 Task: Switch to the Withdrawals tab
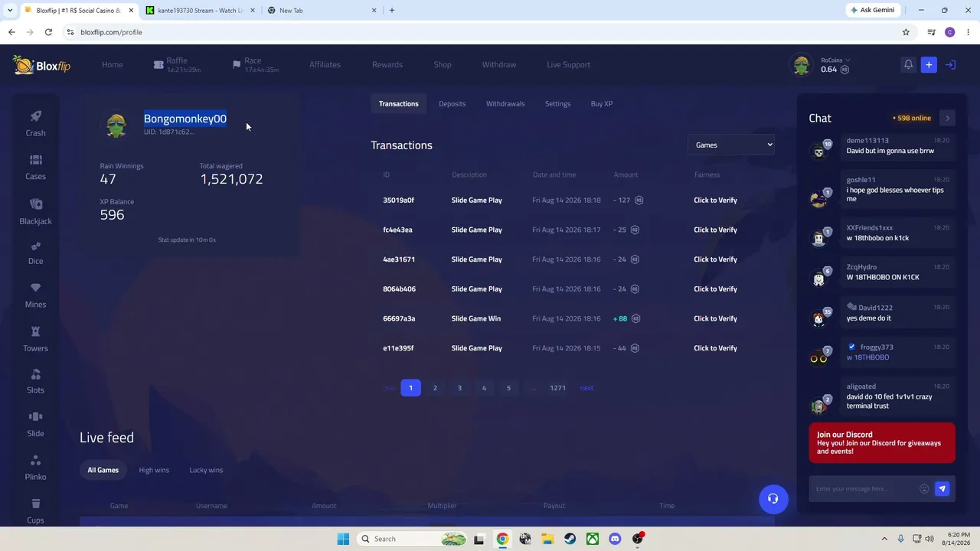pyautogui.click(x=505, y=104)
